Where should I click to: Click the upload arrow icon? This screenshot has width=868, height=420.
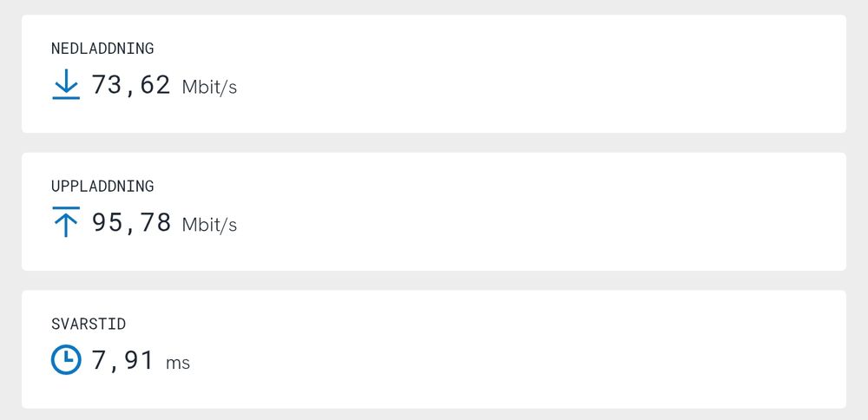pos(66,222)
